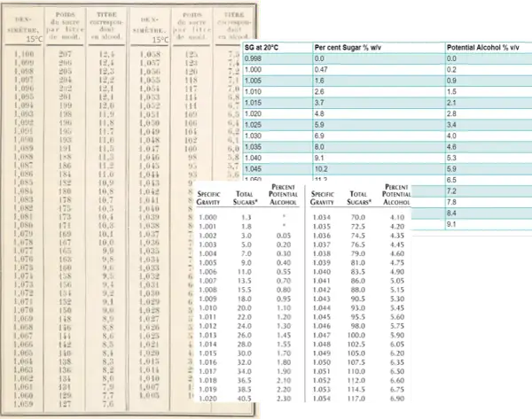The height and width of the screenshot is (419, 532).
Task: Select specific gravity '1.037'
Action: [x=322, y=244]
